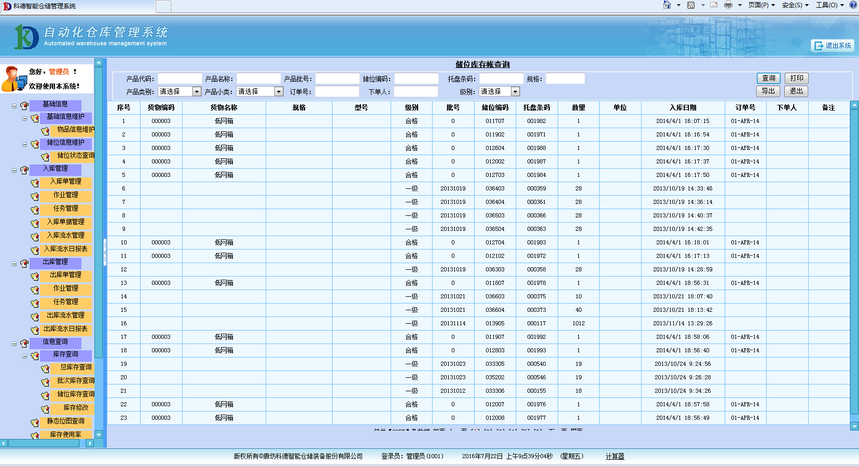
Task: Click the IE Home toolbar icon
Action: [667, 5]
